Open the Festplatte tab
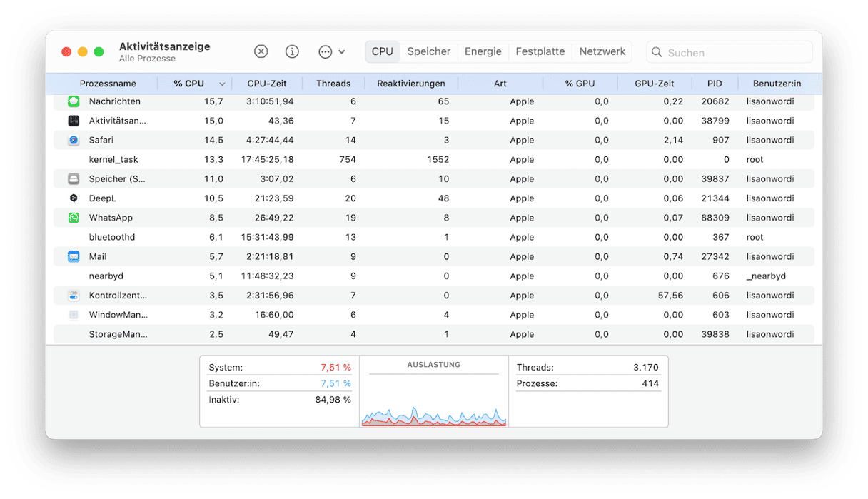Screen dimensions: 868x499 click(540, 51)
